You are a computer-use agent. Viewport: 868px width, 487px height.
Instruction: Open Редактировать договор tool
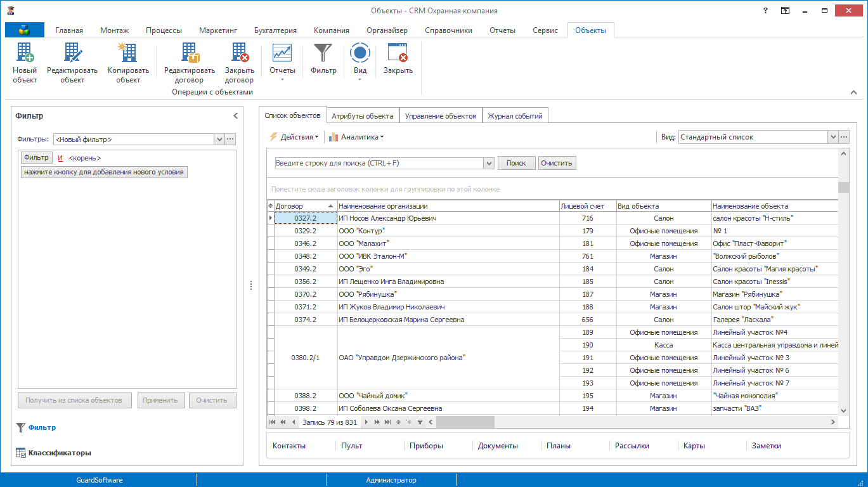pyautogui.click(x=190, y=63)
